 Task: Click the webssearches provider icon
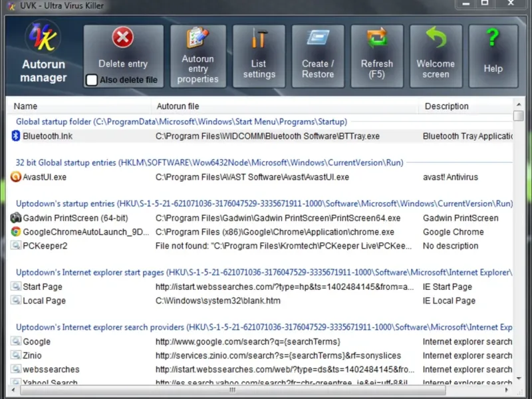coord(15,369)
